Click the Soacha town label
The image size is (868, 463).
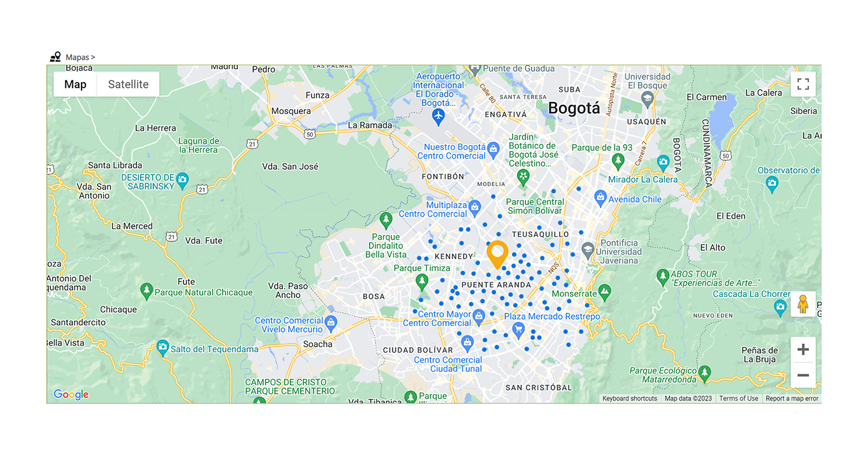pyautogui.click(x=318, y=344)
